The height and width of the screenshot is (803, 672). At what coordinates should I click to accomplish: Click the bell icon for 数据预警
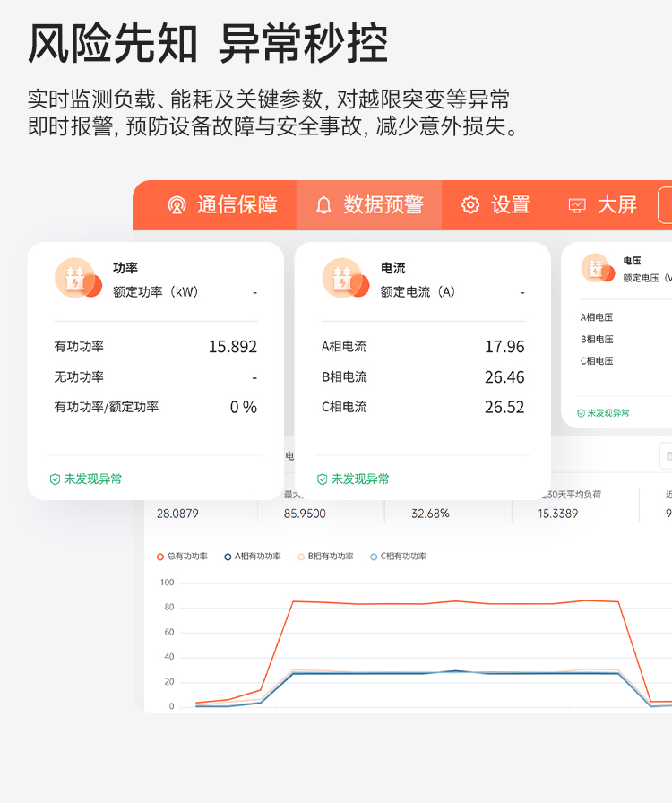coord(323,205)
